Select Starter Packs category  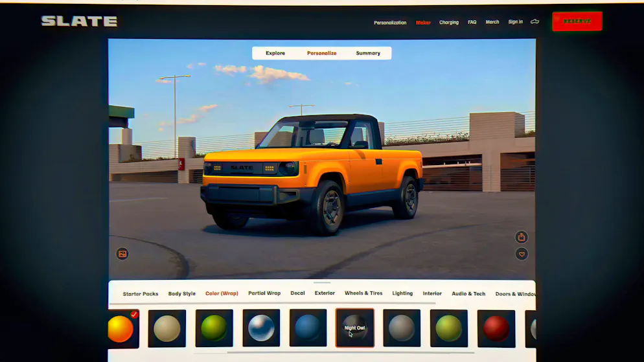click(x=141, y=294)
